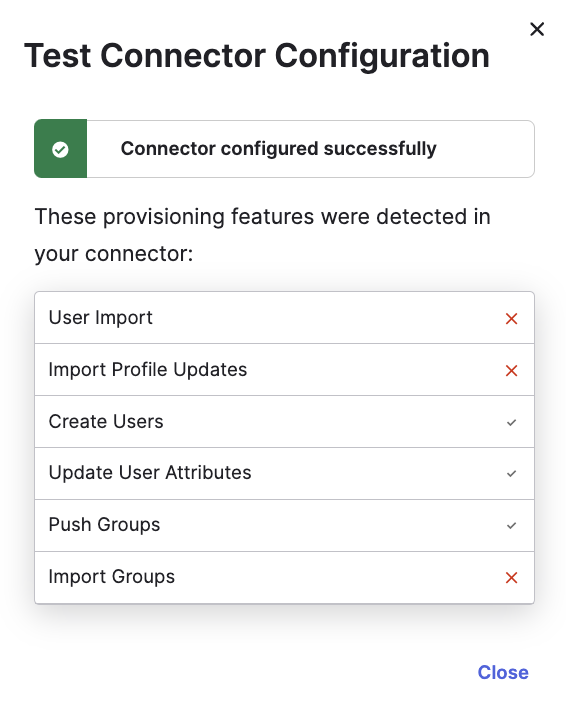Select the Update User Attributes row label
The height and width of the screenshot is (702, 566).
tap(150, 473)
